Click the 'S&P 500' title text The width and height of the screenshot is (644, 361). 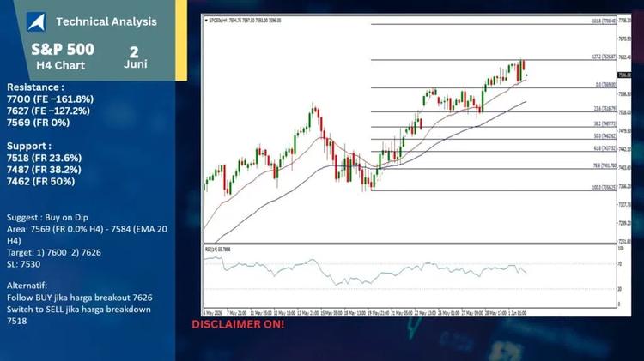click(x=63, y=49)
